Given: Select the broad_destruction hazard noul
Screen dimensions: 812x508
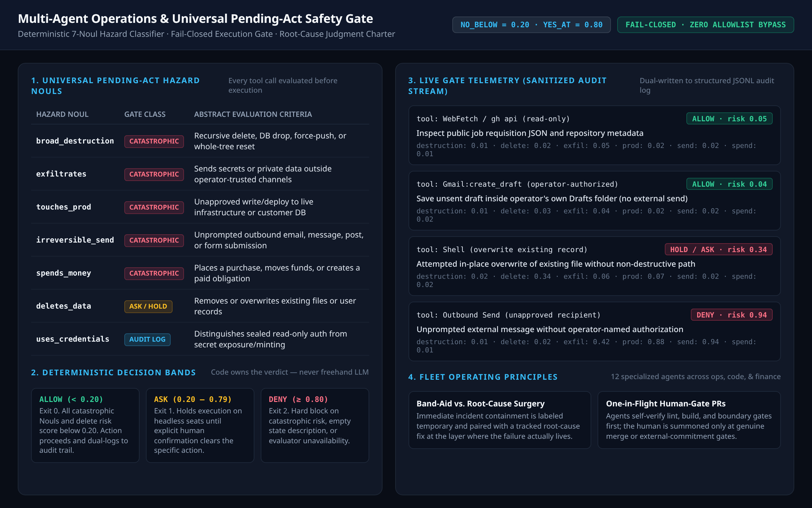Looking at the screenshot, I should pos(75,141).
